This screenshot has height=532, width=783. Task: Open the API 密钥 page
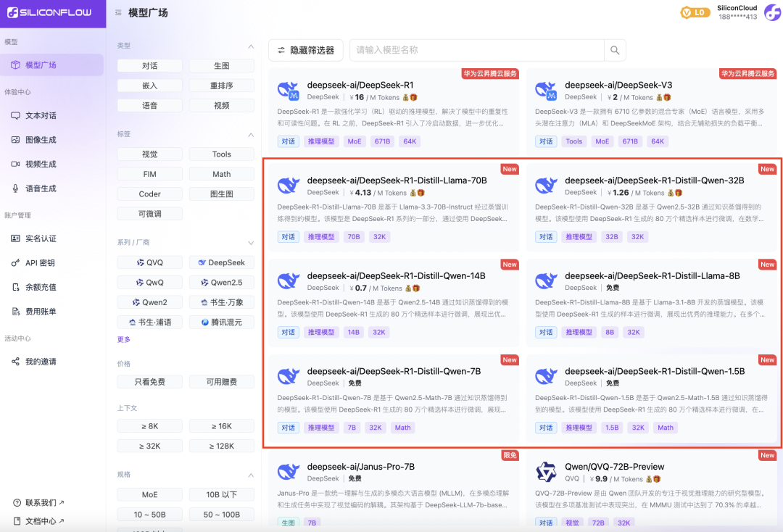point(43,262)
